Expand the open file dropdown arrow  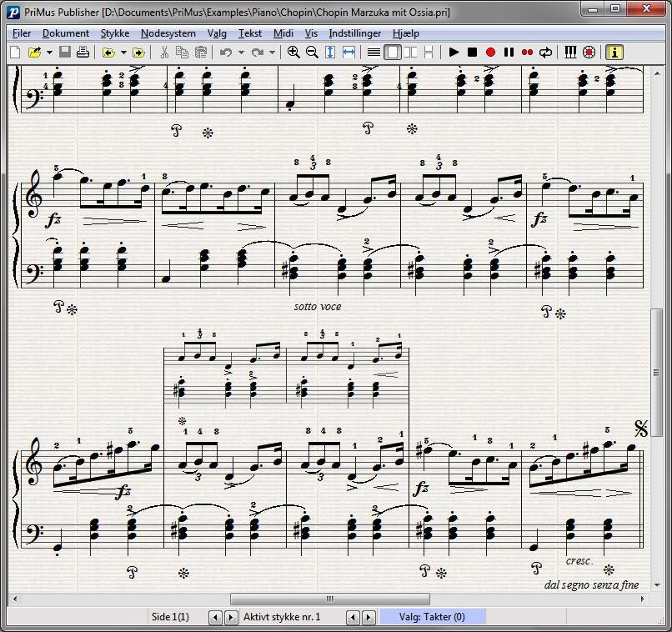pyautogui.click(x=50, y=53)
